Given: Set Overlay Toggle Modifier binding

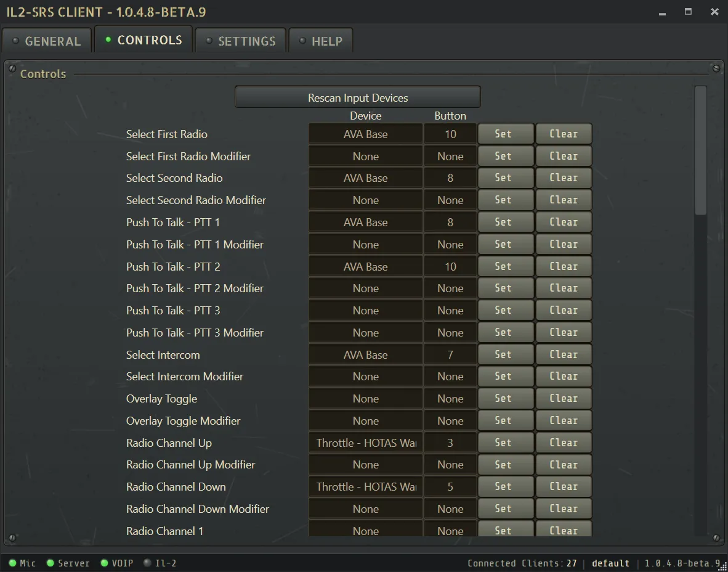Looking at the screenshot, I should pyautogui.click(x=506, y=421).
